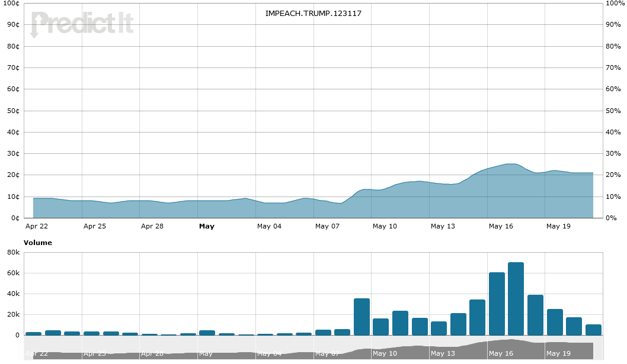Click the 'Apr 28' date label under the price chart
This screenshot has width=627, height=364.
pos(152,226)
